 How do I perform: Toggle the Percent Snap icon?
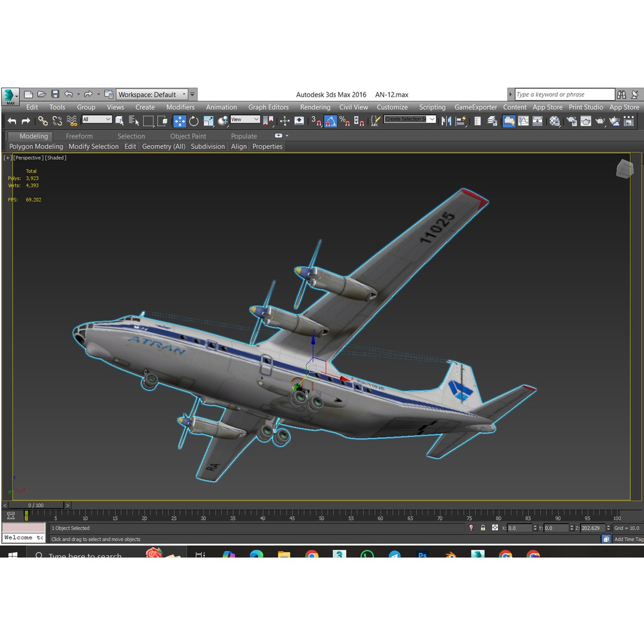[345, 120]
